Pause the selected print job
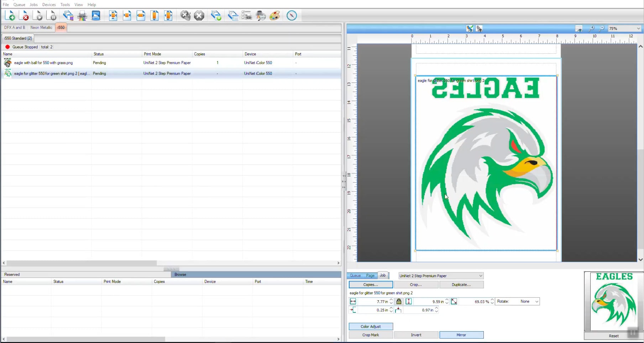Viewport: 644px width, 343px height. click(x=52, y=15)
